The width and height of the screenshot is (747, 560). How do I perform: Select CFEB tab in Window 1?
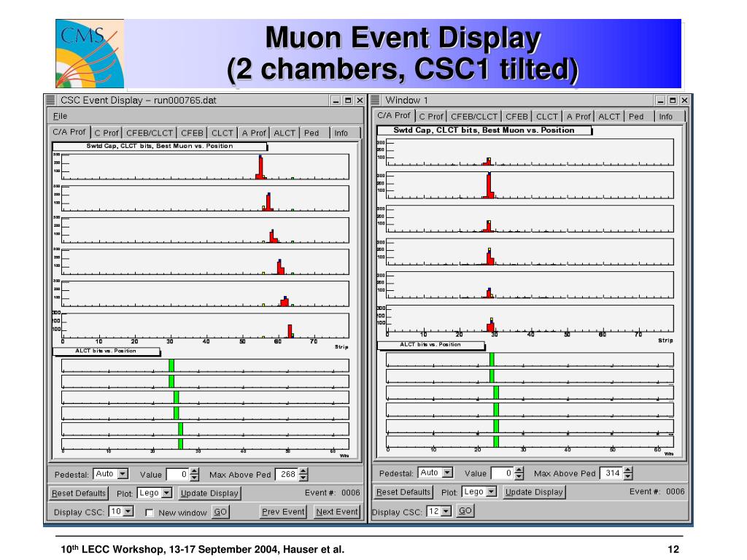click(x=516, y=116)
